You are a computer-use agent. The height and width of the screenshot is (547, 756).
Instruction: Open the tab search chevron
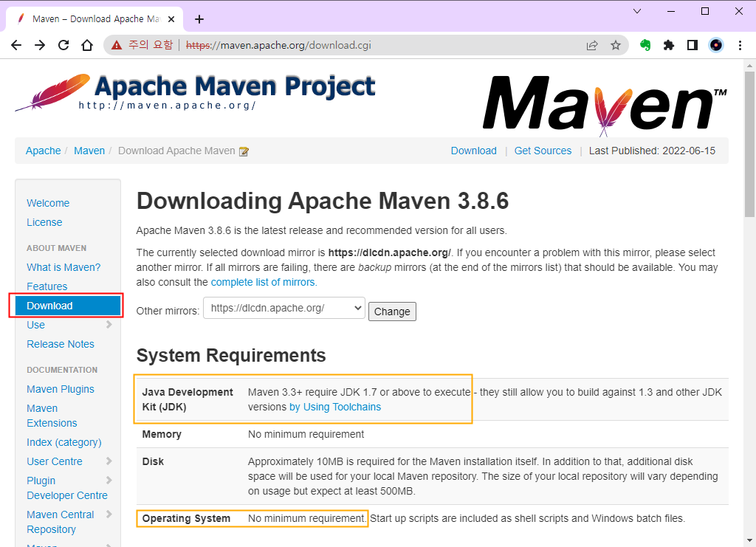point(637,11)
